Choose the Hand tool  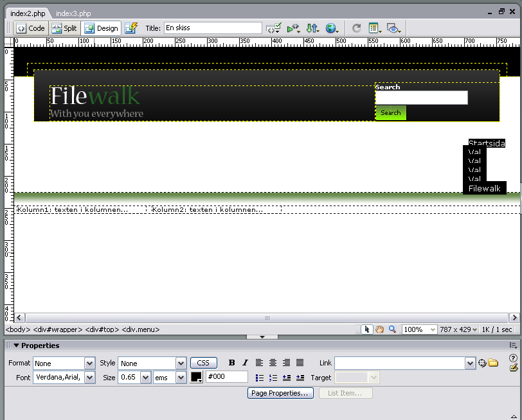pyautogui.click(x=379, y=329)
